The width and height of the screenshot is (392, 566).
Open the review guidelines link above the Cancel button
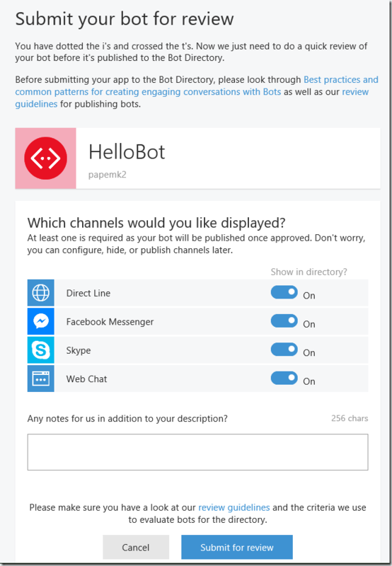[234, 507]
